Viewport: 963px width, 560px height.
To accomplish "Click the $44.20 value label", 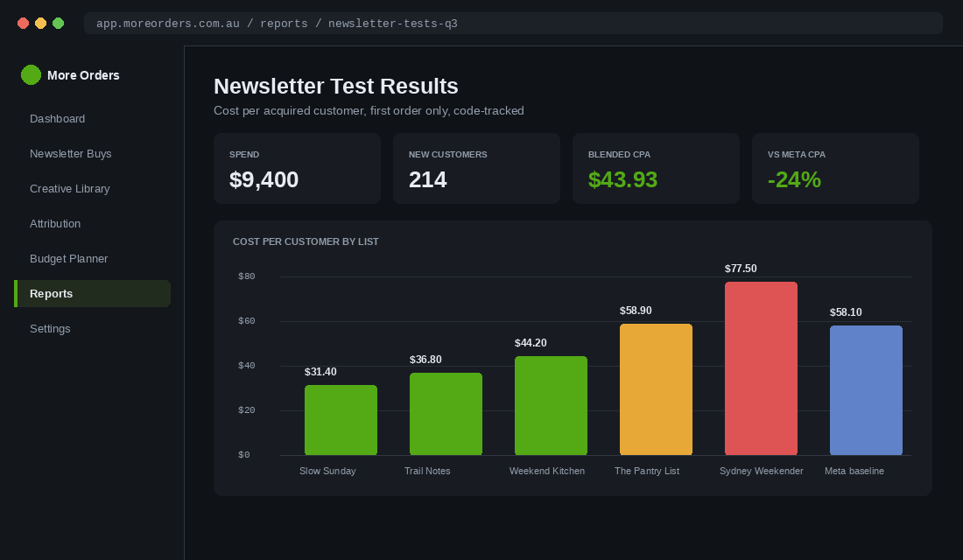I will (531, 343).
